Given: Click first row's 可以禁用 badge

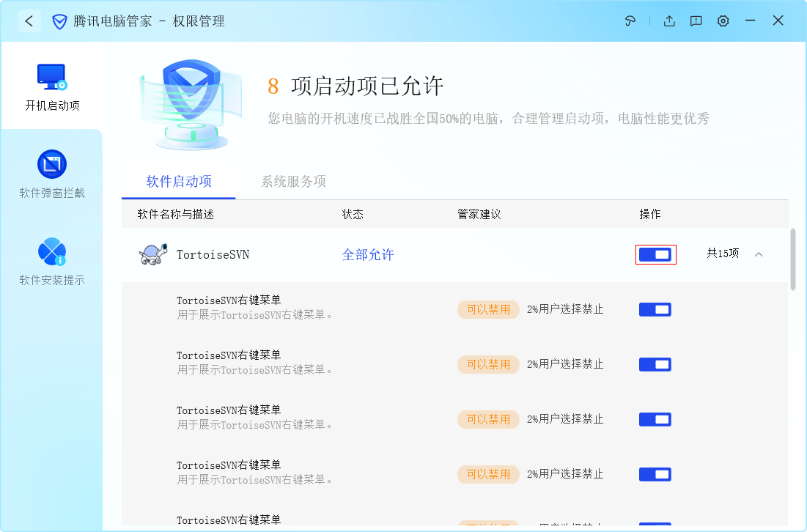Looking at the screenshot, I should [488, 309].
